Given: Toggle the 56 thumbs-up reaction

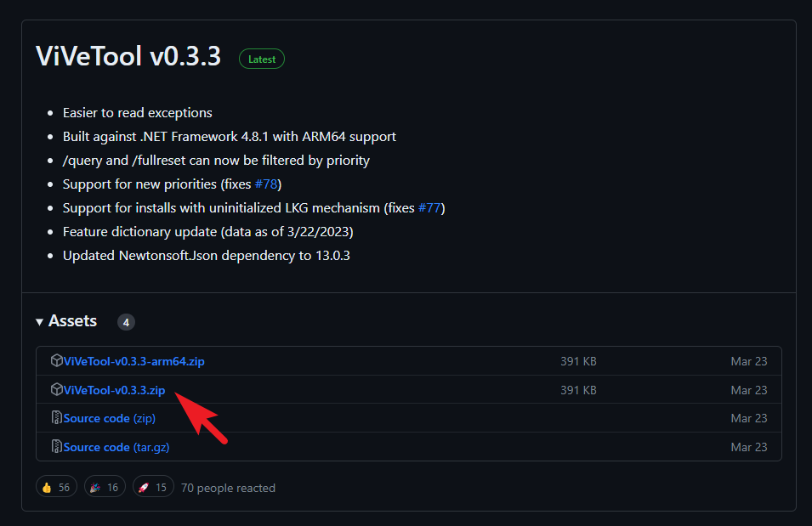Looking at the screenshot, I should tap(56, 486).
